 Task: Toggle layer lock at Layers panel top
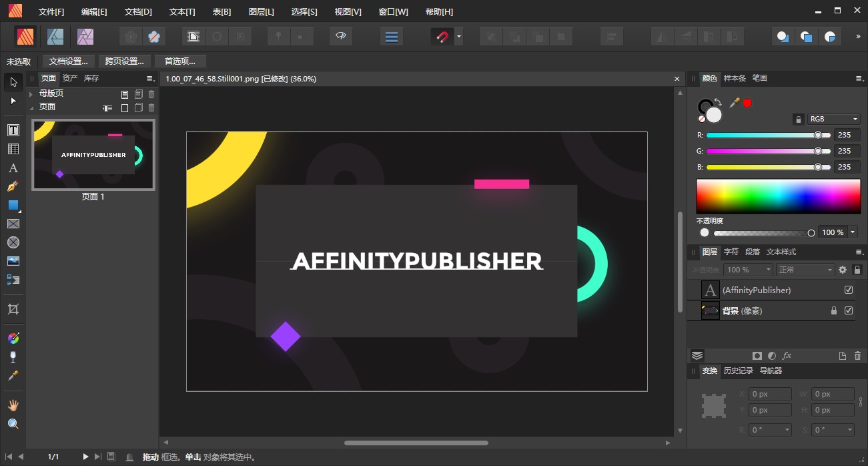[x=857, y=270]
